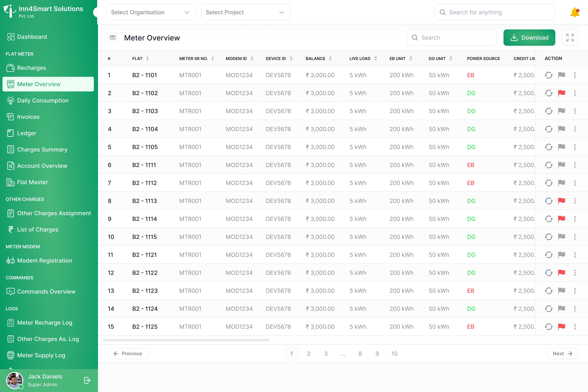This screenshot has width=588, height=392.
Task: Click the notification bell icon
Action: [x=575, y=12]
